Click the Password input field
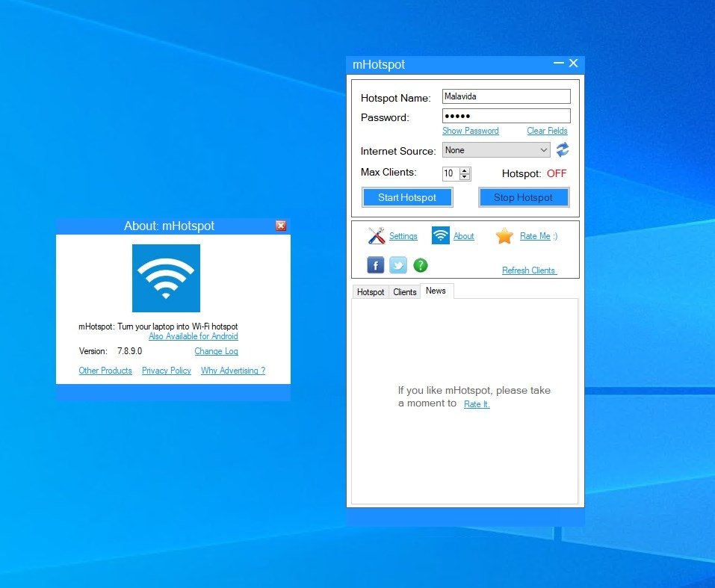This screenshot has height=588, width=715. tap(506, 116)
